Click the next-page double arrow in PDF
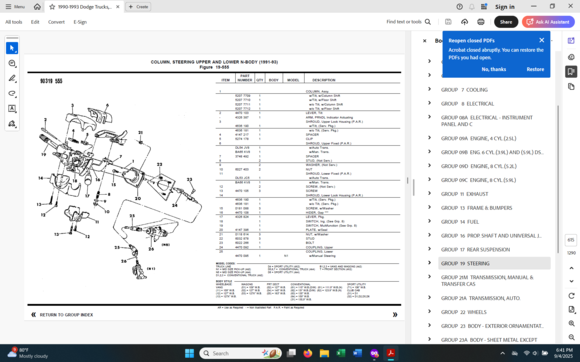The image size is (580, 362). tap(395, 315)
